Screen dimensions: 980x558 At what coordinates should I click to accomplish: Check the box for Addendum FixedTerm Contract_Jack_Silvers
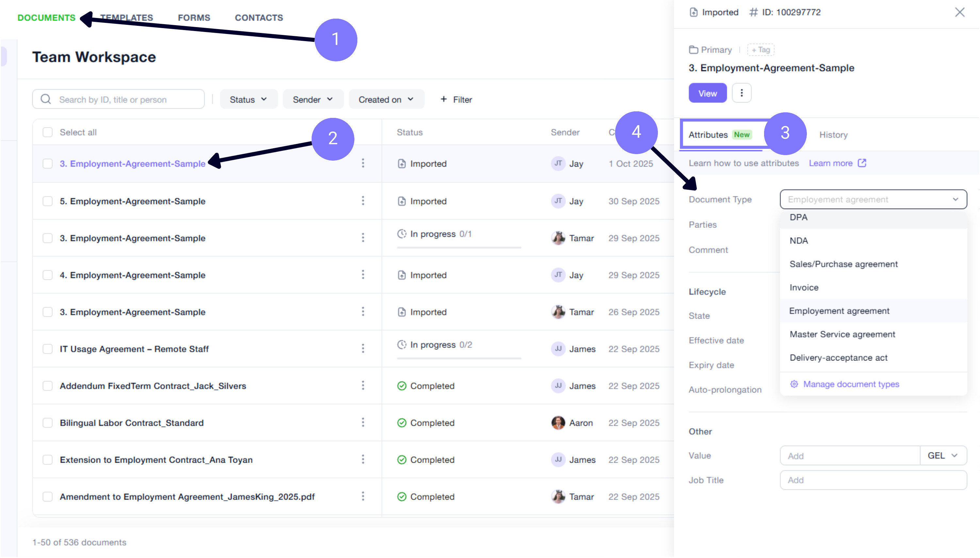tap(48, 386)
